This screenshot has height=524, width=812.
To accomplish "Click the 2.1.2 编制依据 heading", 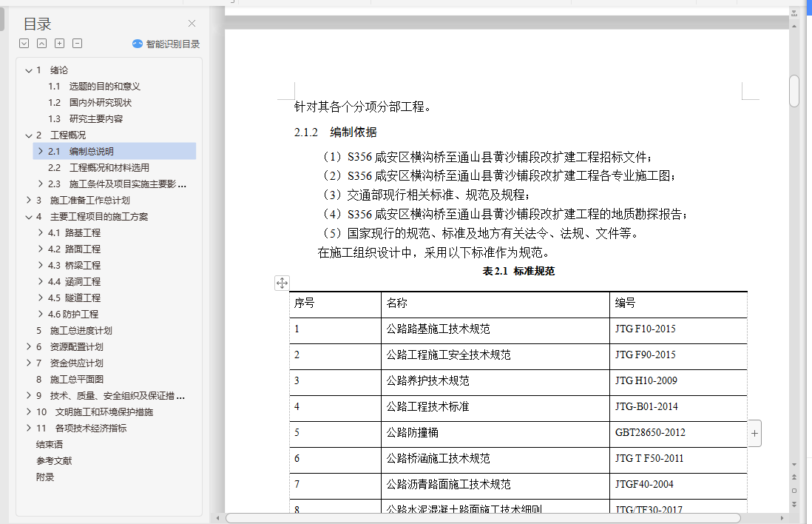I will (336, 132).
